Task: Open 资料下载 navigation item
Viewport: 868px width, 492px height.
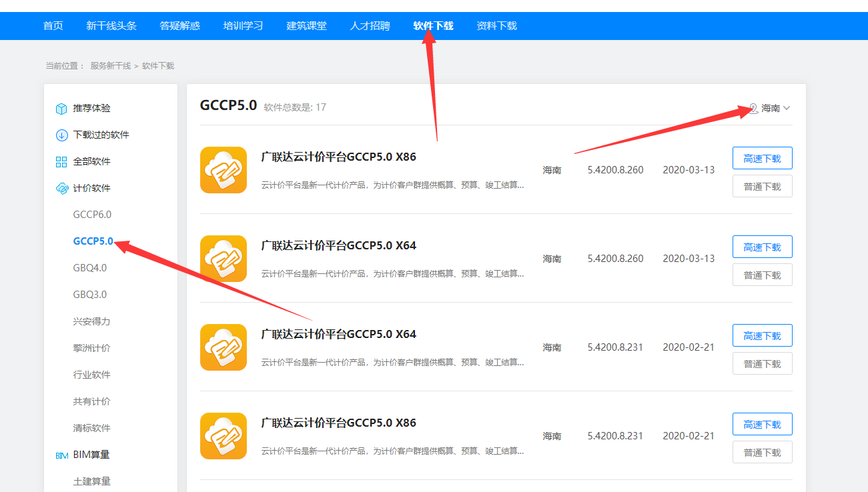Action: [x=497, y=26]
